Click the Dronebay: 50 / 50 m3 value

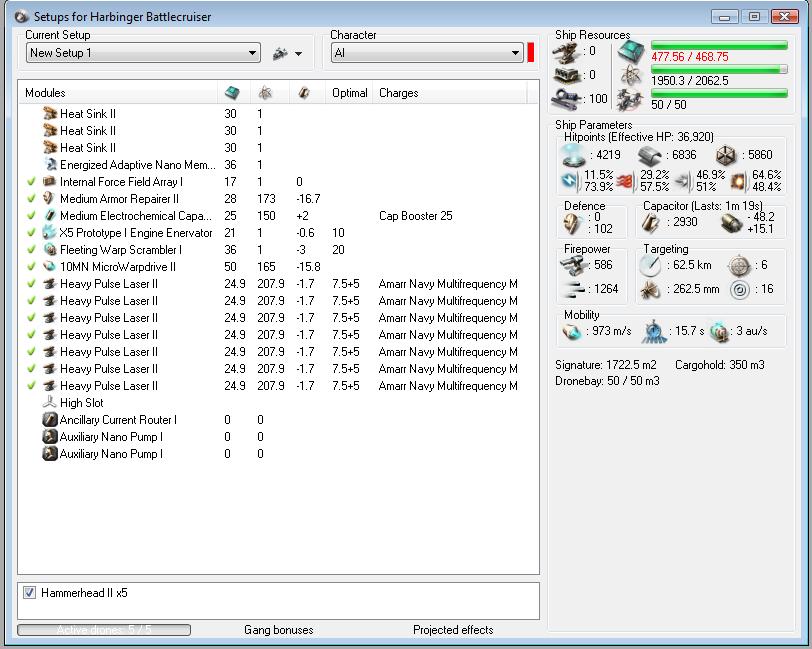pos(607,381)
